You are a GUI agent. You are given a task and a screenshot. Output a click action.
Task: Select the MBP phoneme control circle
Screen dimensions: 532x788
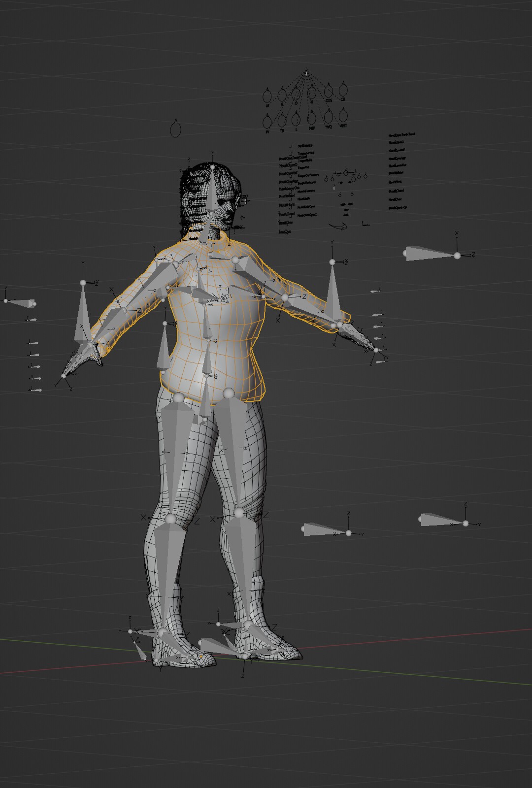(x=311, y=118)
